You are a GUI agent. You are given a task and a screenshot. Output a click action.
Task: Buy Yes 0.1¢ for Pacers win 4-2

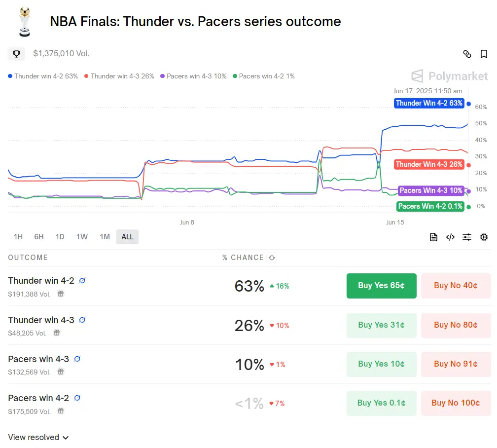point(381,403)
